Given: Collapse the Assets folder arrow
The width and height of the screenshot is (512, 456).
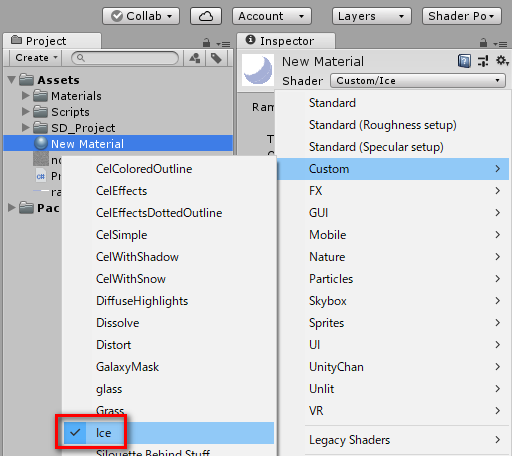Looking at the screenshot, I should click(12, 80).
